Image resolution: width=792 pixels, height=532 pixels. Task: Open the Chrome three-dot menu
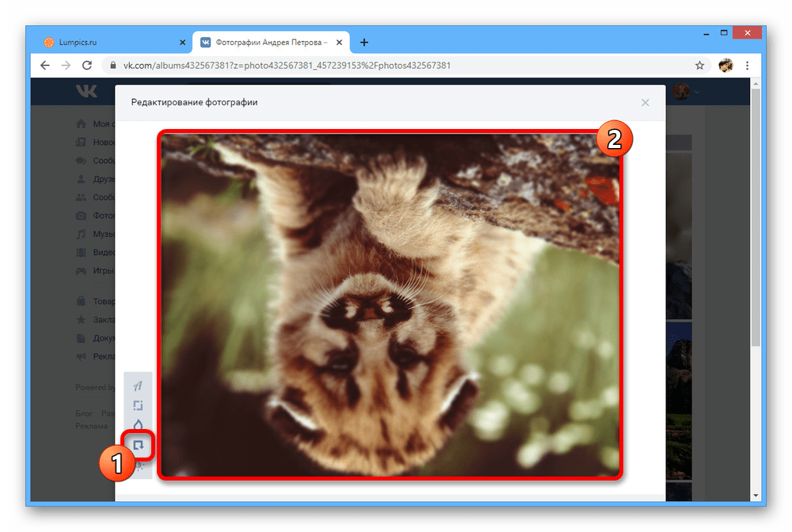pos(747,65)
